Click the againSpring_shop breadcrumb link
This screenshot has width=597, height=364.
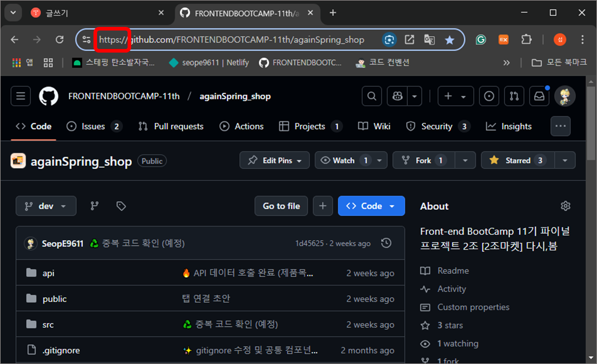235,96
